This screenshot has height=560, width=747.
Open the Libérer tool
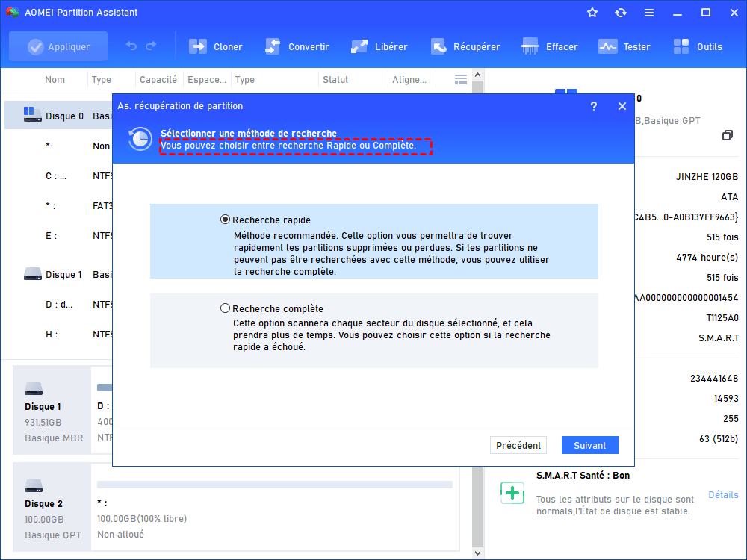click(379, 46)
